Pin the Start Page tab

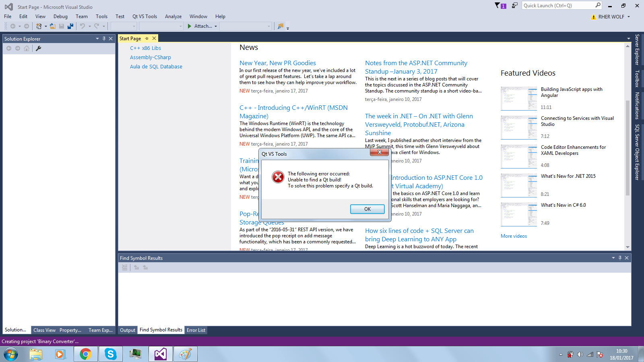pos(147,39)
